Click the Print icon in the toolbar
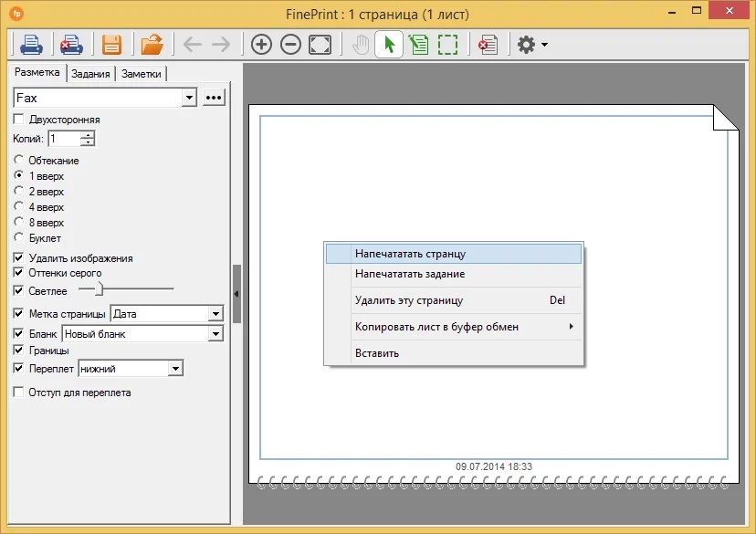 [x=32, y=44]
